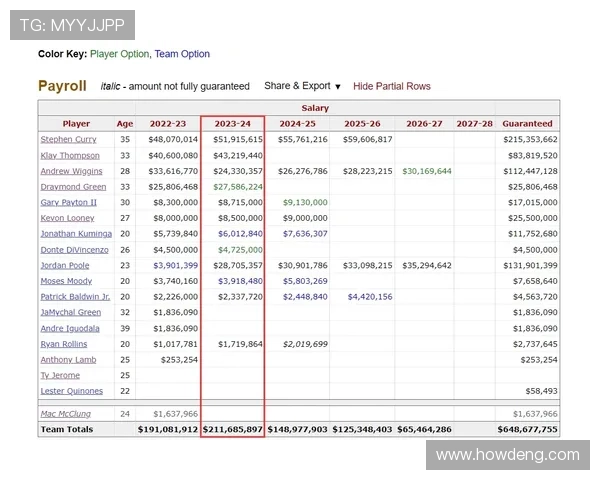
Task: Open the Share & Export dropdown
Action: 302,86
